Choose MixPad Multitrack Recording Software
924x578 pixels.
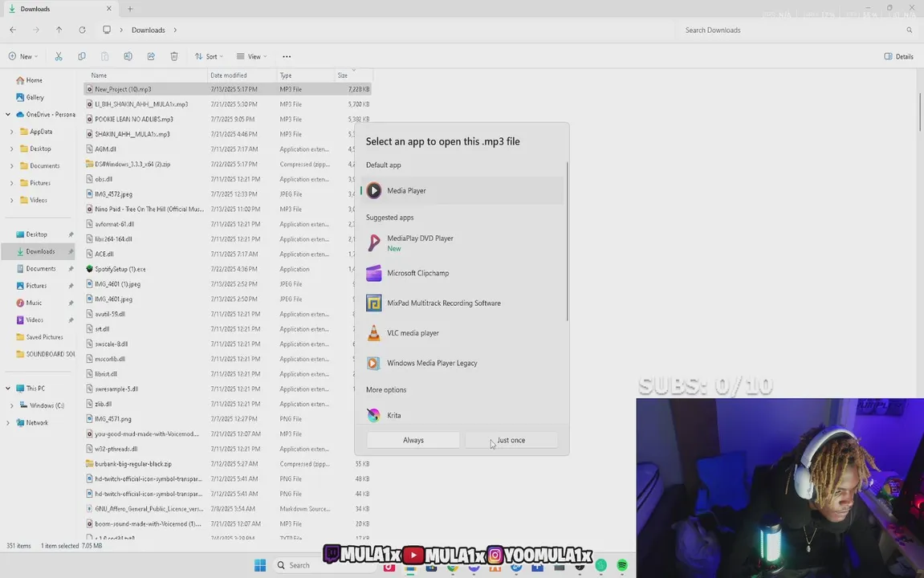click(x=462, y=303)
